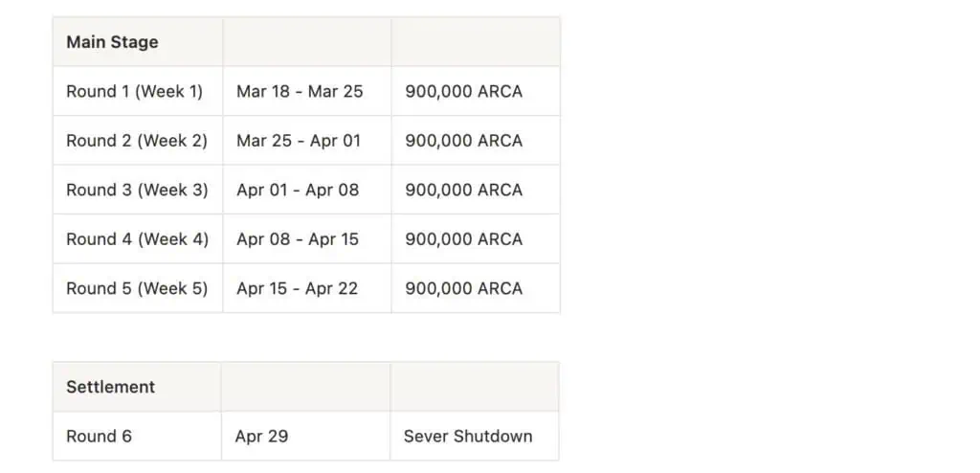Select the Apr 08 - Apr 15 cell
The image size is (980, 473).
coord(298,239)
